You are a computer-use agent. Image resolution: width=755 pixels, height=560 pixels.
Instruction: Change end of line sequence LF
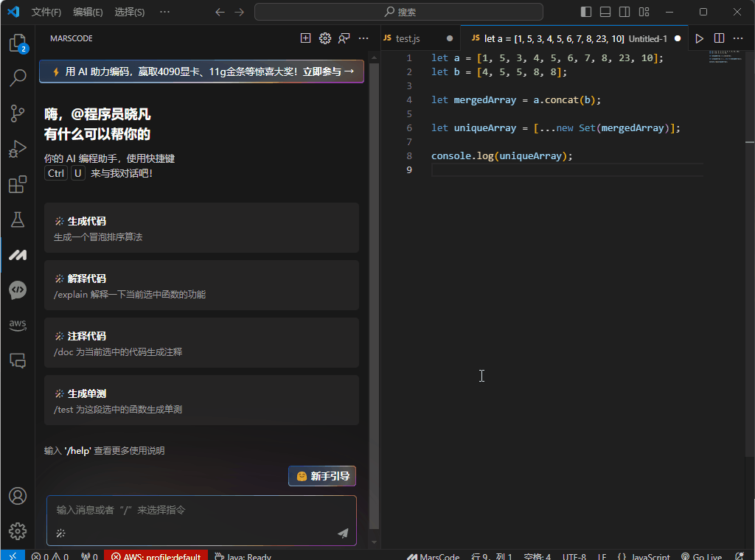[x=602, y=556]
